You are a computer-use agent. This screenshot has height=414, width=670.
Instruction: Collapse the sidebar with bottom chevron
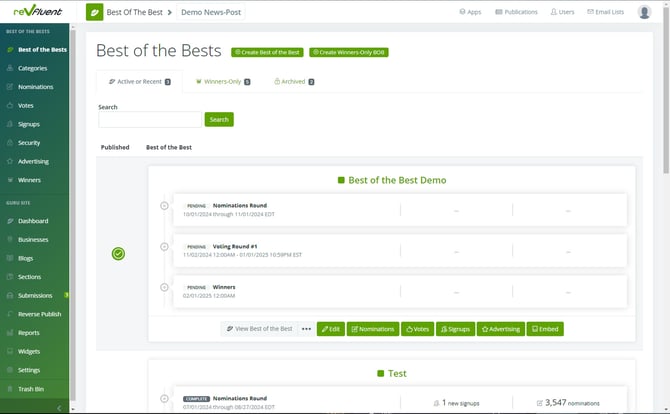58,407
